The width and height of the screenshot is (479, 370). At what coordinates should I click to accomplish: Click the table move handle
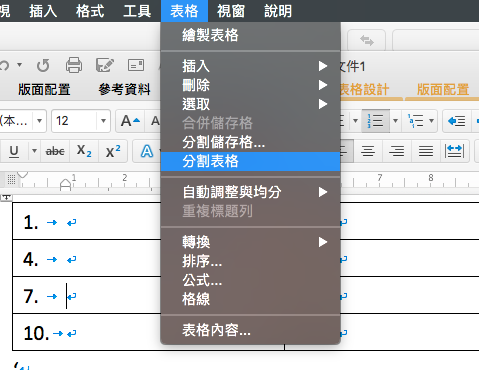coord(6,198)
